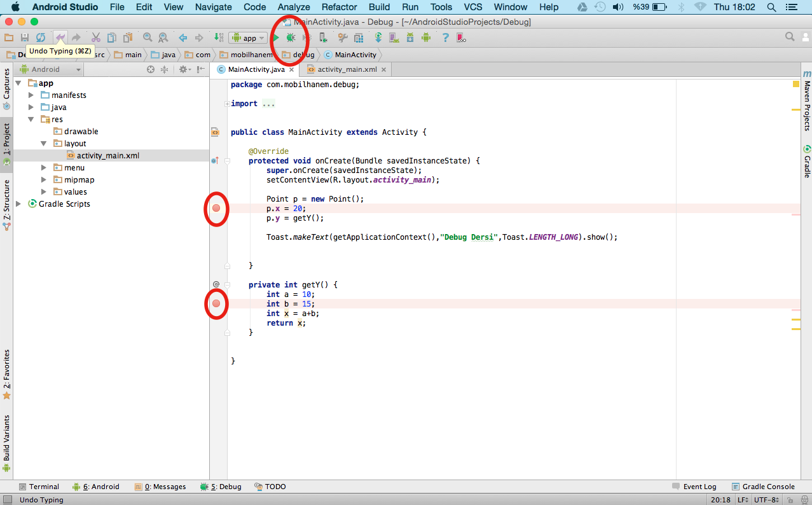
Task: Click the Open folder toolbar icon
Action: tap(8, 38)
